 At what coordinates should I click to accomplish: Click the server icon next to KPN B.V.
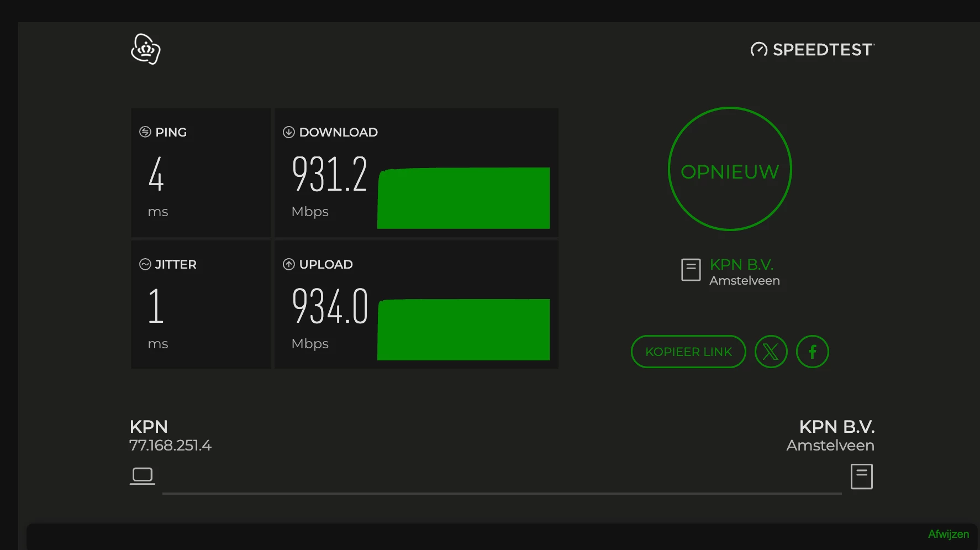click(x=691, y=270)
